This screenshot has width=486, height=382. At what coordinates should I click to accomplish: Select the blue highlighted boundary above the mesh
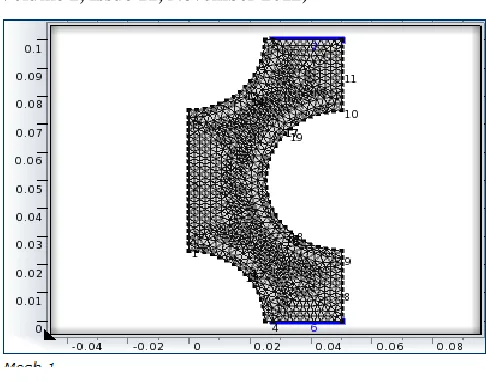click(x=307, y=39)
